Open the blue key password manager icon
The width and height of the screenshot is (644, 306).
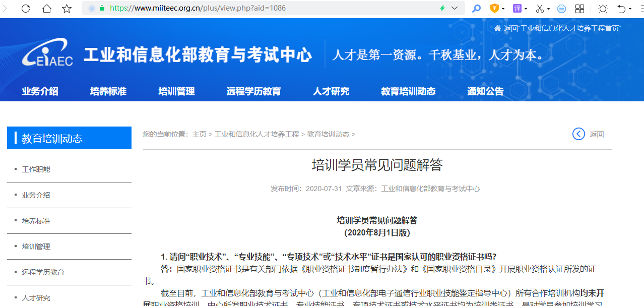click(x=476, y=9)
